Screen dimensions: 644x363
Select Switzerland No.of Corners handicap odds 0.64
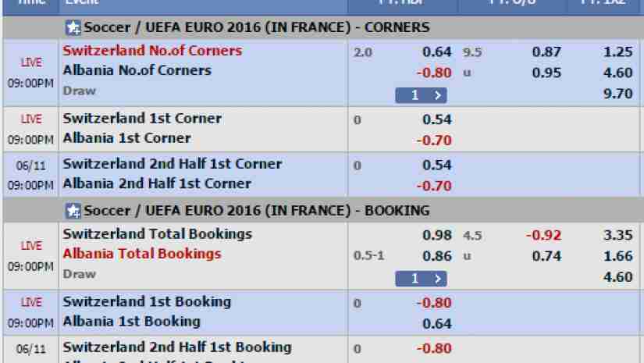(x=436, y=52)
